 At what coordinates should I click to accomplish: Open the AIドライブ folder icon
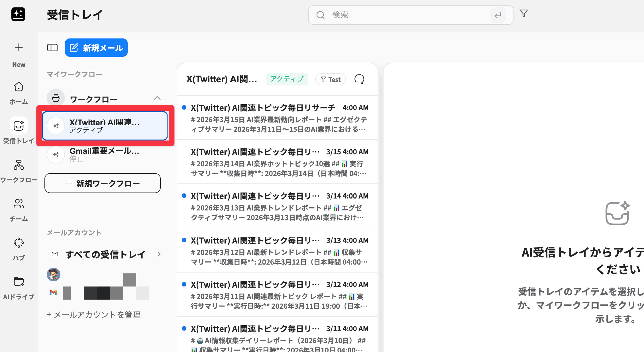tap(19, 282)
